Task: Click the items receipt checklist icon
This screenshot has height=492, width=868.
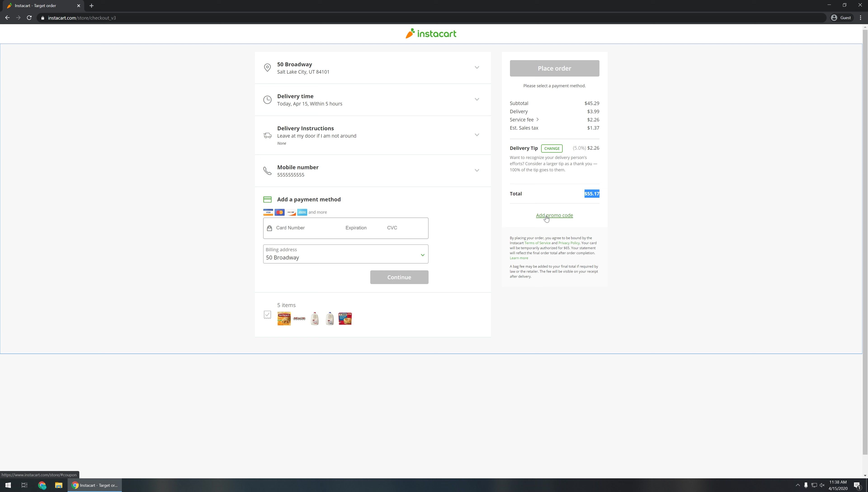Action: [267, 315]
